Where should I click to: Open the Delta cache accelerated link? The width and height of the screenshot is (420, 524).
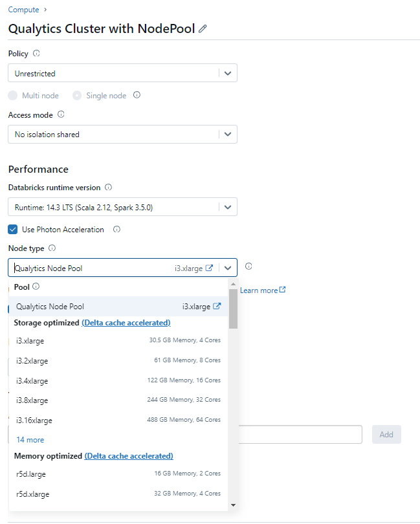point(126,322)
